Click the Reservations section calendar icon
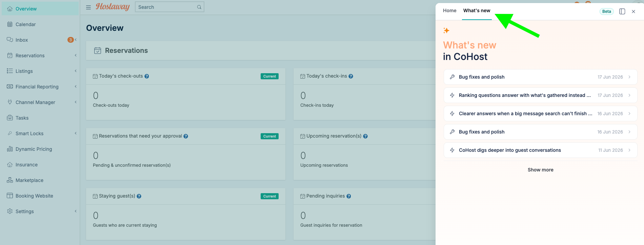 (98, 50)
